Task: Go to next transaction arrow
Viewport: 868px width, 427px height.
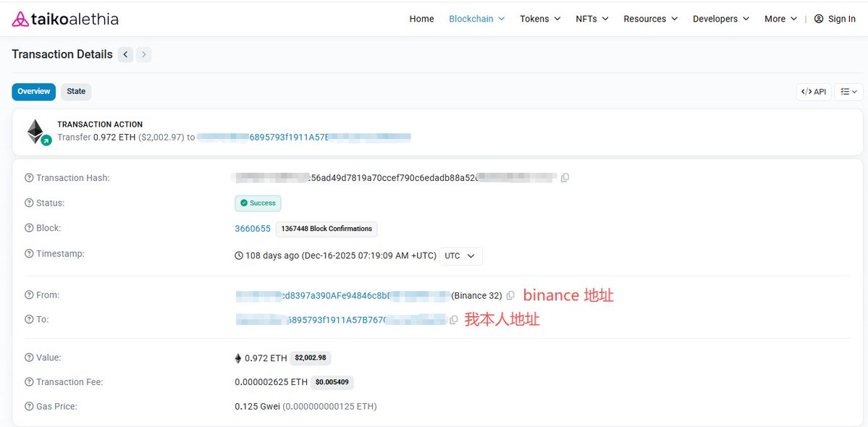Action: click(x=144, y=54)
